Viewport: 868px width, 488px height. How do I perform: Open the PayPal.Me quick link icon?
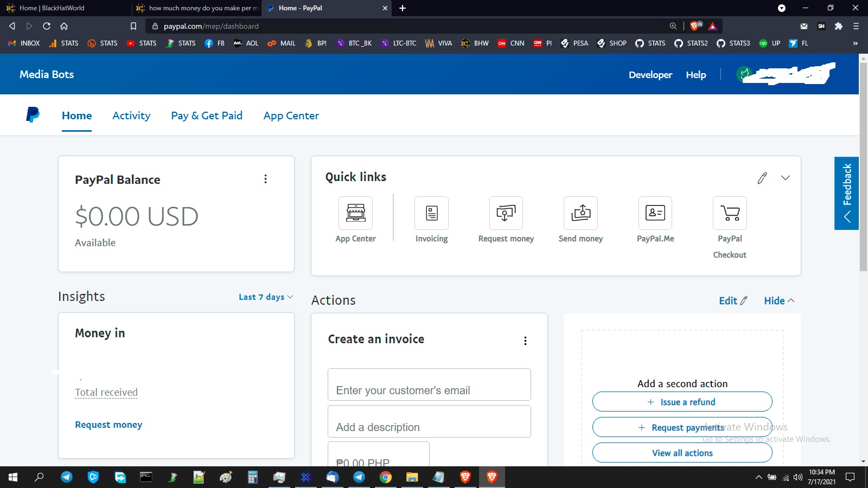click(655, 213)
